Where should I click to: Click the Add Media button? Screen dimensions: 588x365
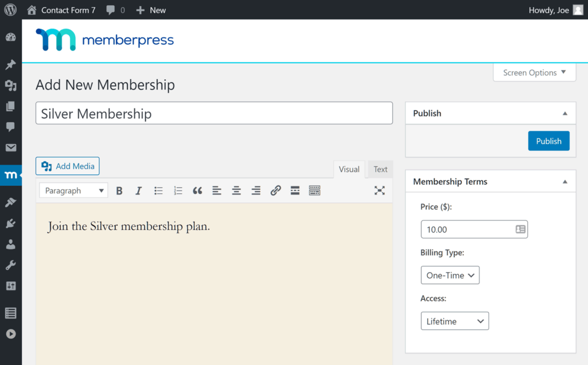coord(67,165)
